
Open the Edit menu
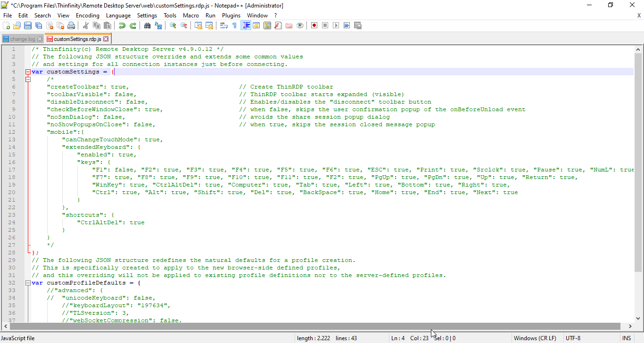click(x=23, y=15)
